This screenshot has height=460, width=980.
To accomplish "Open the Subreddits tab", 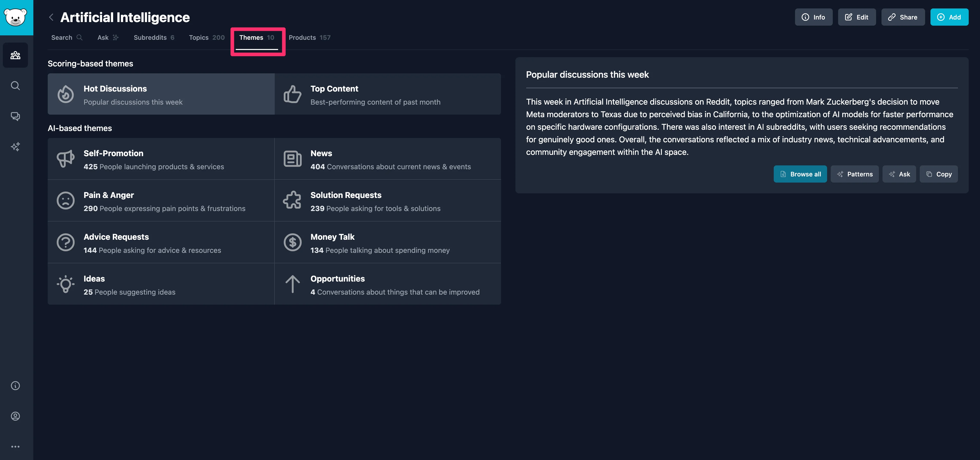I will 154,38.
